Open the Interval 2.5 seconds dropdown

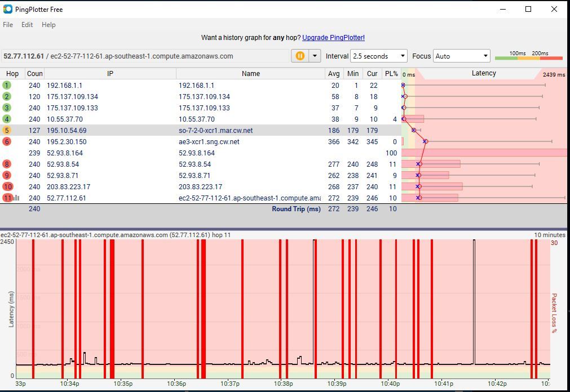point(378,56)
